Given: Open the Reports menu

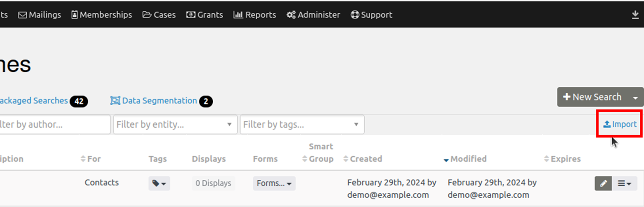Looking at the screenshot, I should (255, 15).
